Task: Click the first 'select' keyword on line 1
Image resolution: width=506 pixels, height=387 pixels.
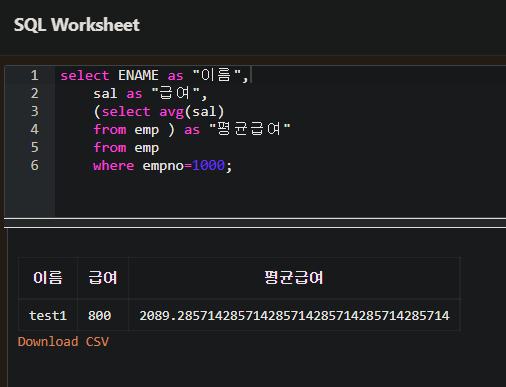Action: click(x=85, y=75)
